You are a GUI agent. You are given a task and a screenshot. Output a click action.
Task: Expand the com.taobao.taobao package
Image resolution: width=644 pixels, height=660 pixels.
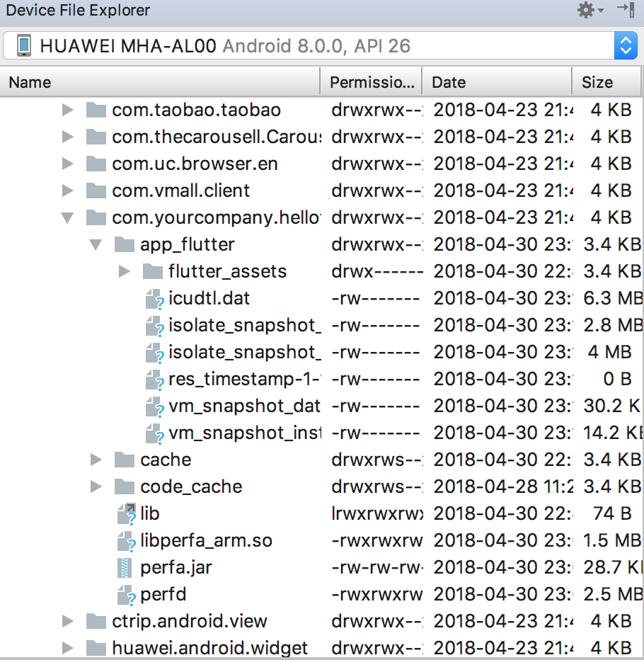pyautogui.click(x=67, y=110)
